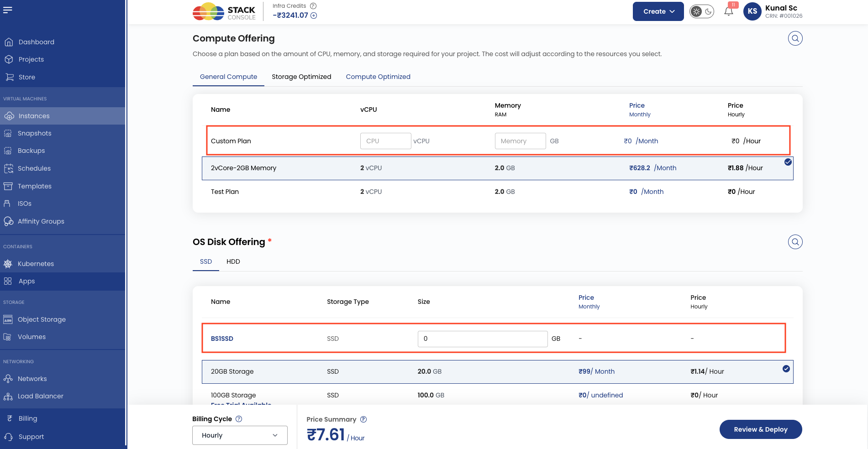Open Schedules in the sidebar
The height and width of the screenshot is (449, 868).
34,168
